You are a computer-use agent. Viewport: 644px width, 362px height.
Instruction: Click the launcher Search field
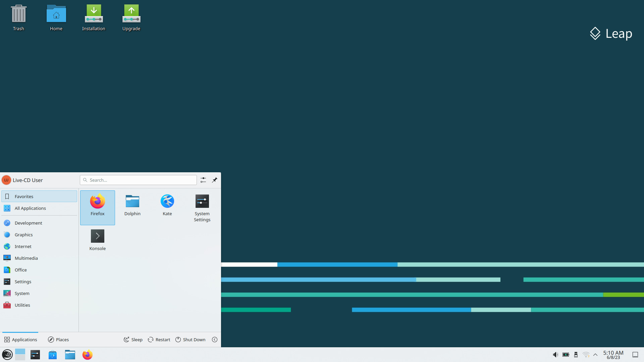138,180
